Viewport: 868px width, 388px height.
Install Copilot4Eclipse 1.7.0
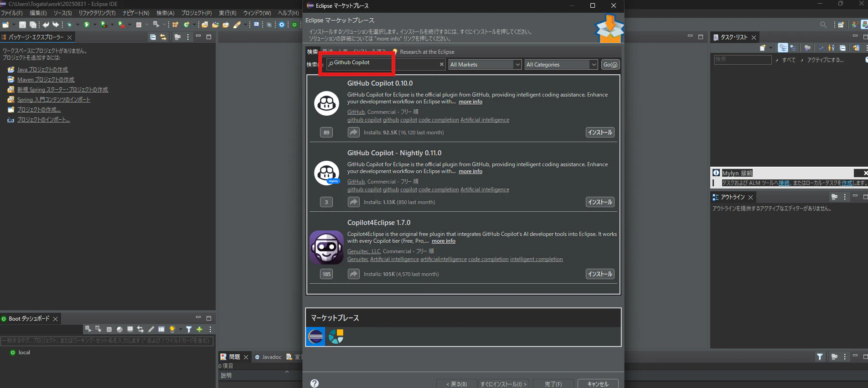pos(600,274)
